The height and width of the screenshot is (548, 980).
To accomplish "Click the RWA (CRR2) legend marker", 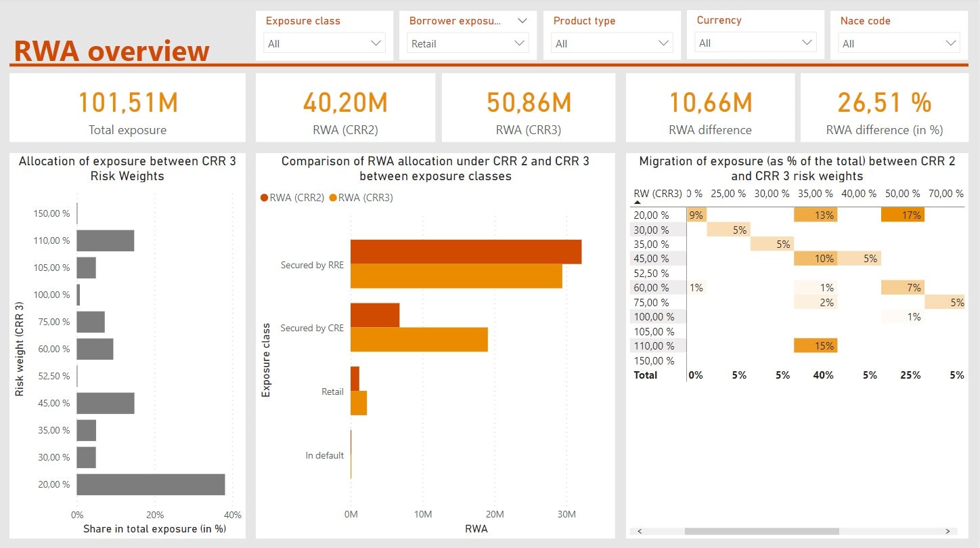I will 264,198.
